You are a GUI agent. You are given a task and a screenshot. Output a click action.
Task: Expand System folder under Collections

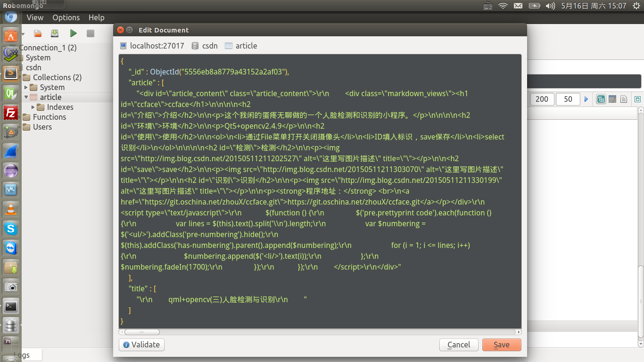tap(26, 87)
